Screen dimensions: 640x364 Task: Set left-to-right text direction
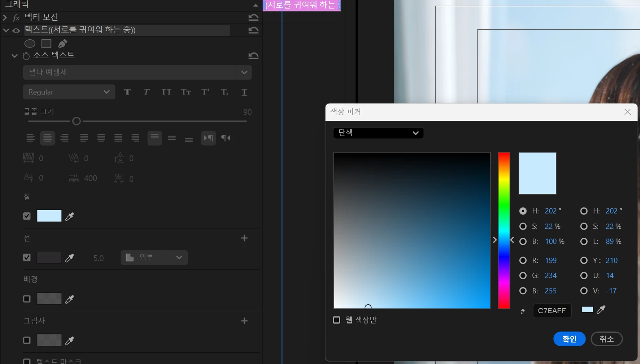coord(208,138)
